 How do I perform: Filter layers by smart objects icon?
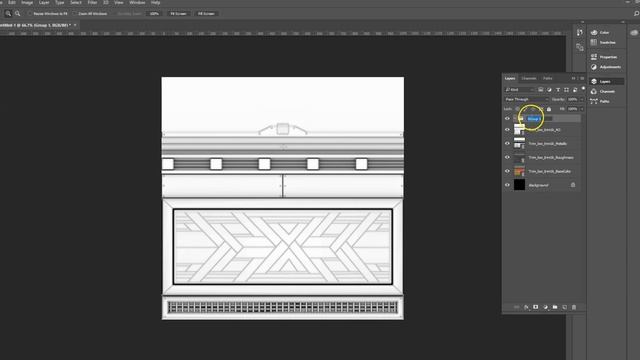pos(575,89)
